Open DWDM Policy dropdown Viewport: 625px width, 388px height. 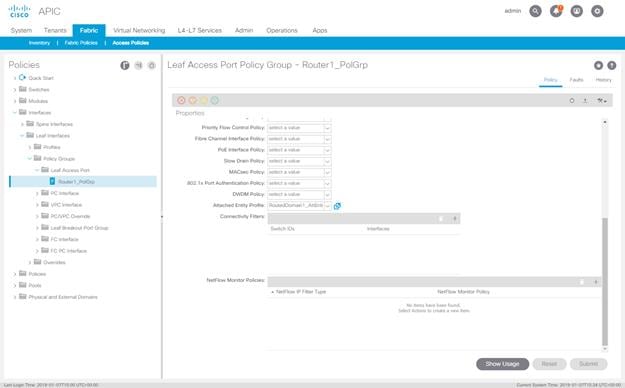[327, 195]
